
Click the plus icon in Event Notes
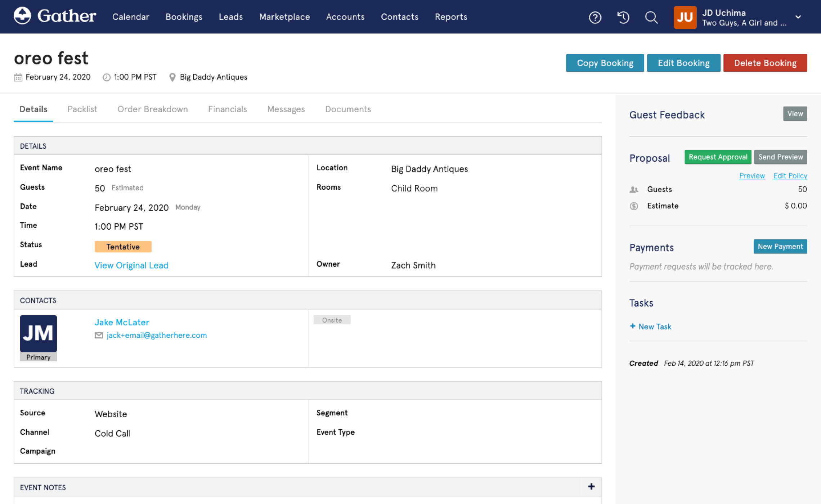(591, 487)
